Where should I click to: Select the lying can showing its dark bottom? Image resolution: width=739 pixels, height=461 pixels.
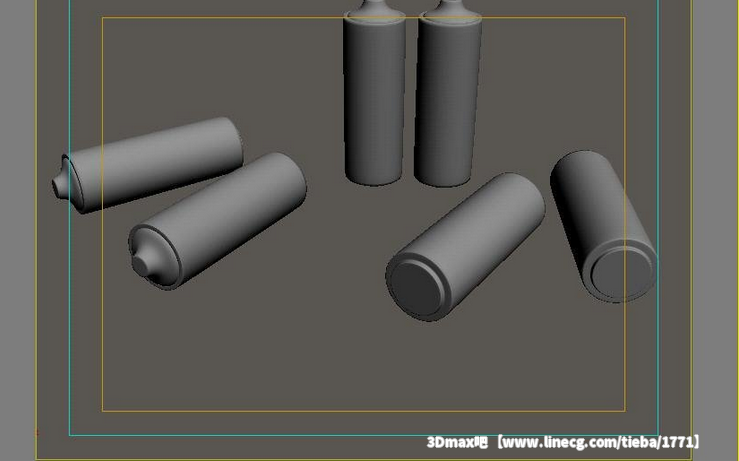(x=466, y=247)
